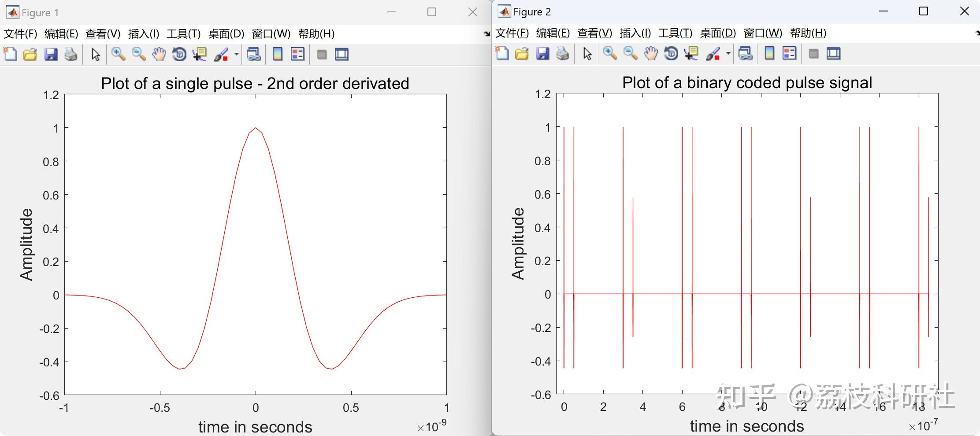
Task: Open 窗口(W) menu in Figure 1
Action: 271,33
